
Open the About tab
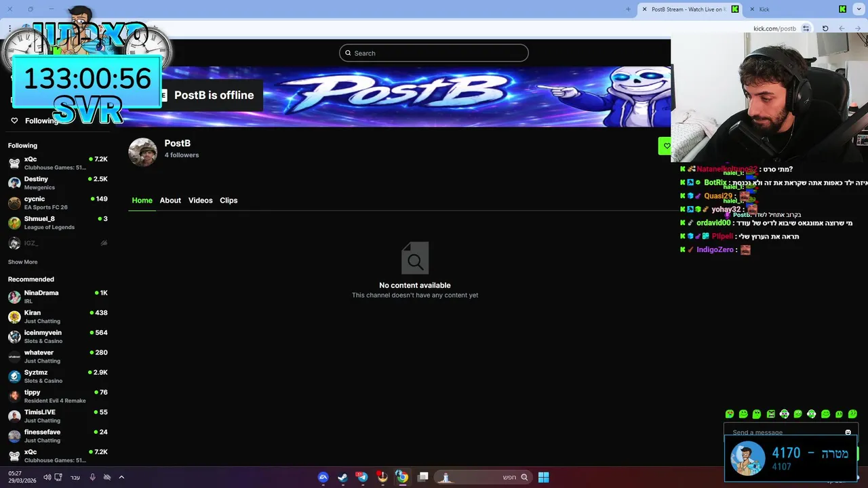170,201
